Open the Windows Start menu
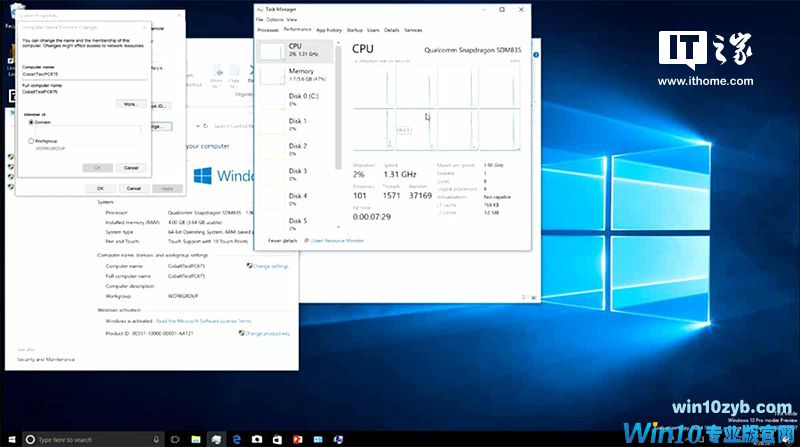The height and width of the screenshot is (447, 800). click(9, 439)
